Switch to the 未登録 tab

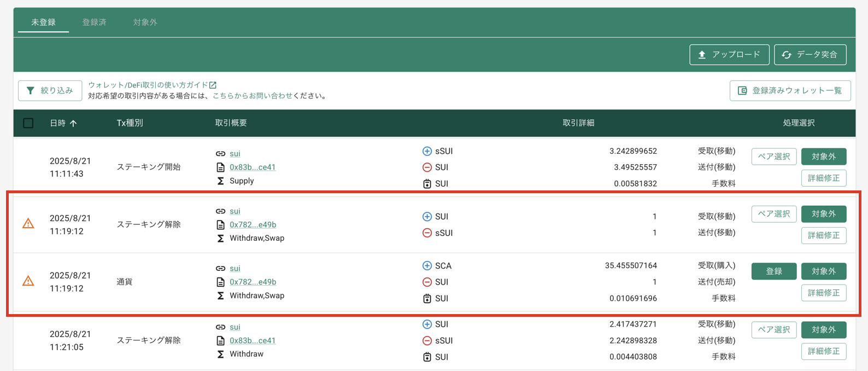pos(43,22)
